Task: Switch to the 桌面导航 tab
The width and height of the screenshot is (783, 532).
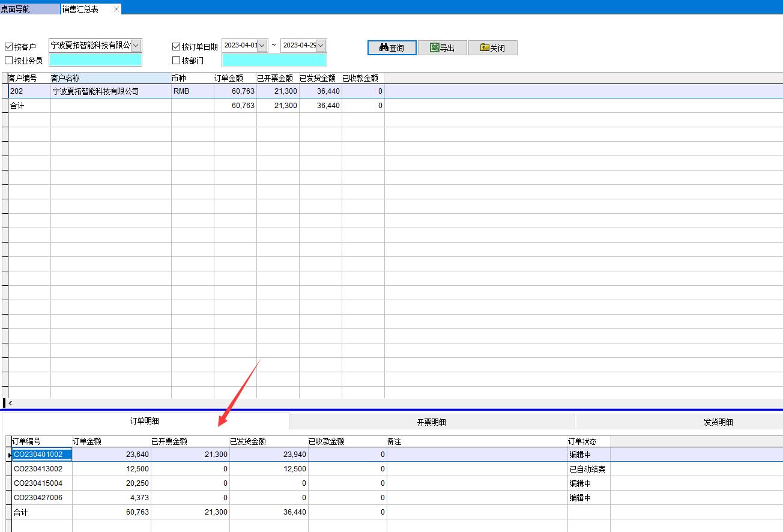Action: coord(16,9)
